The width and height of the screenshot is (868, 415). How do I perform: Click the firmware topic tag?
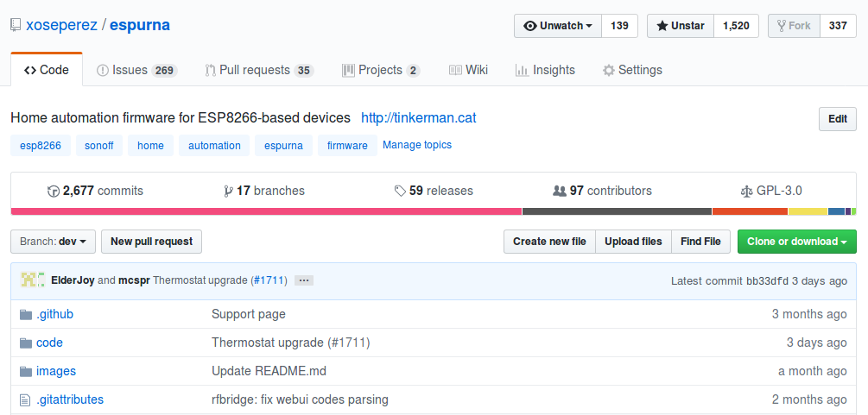[347, 146]
